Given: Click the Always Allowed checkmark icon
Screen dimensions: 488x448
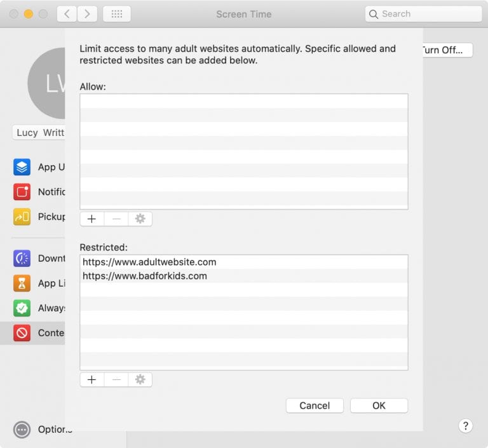Looking at the screenshot, I should click(x=22, y=308).
